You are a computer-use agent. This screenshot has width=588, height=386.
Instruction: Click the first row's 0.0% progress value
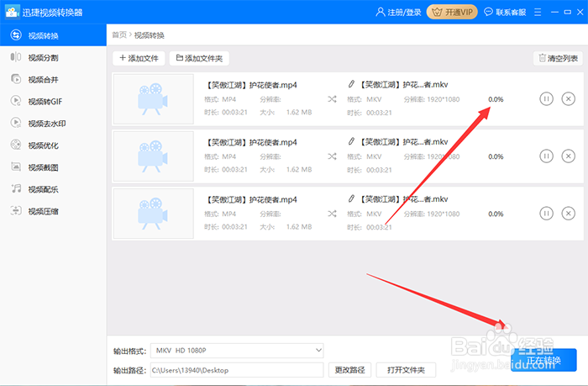496,99
